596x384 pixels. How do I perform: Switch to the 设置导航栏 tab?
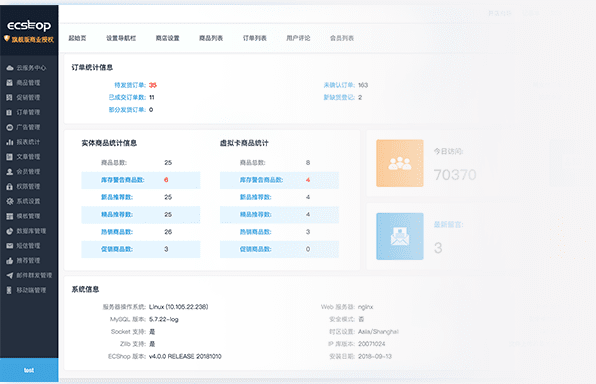pyautogui.click(x=121, y=38)
